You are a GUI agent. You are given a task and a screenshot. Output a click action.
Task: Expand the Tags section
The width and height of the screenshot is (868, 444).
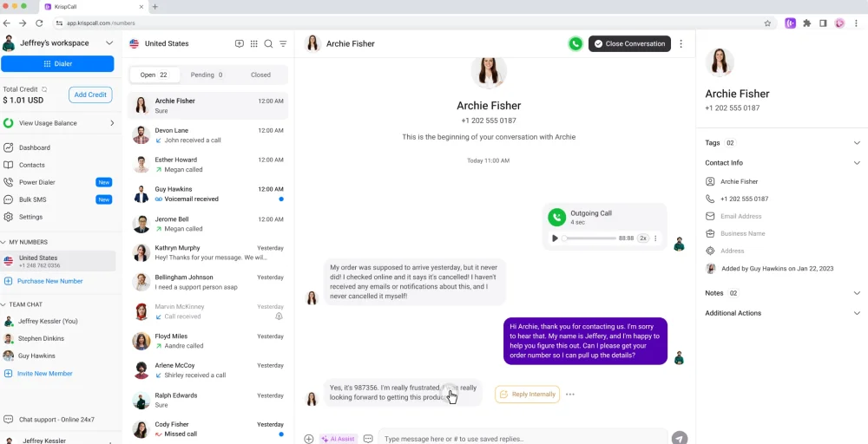click(x=857, y=143)
